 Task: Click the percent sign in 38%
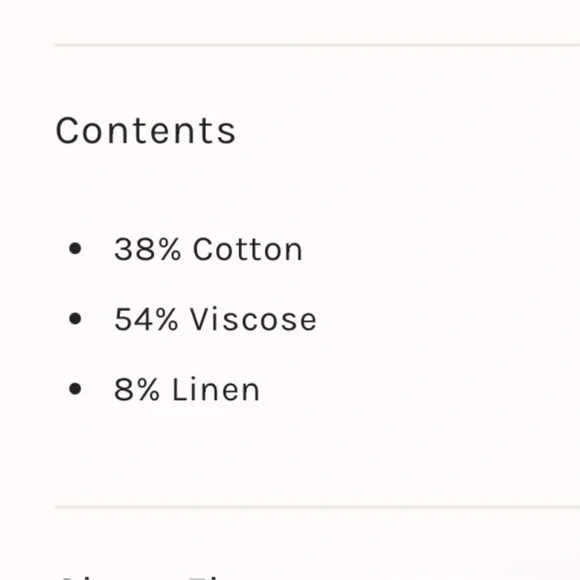(x=171, y=249)
